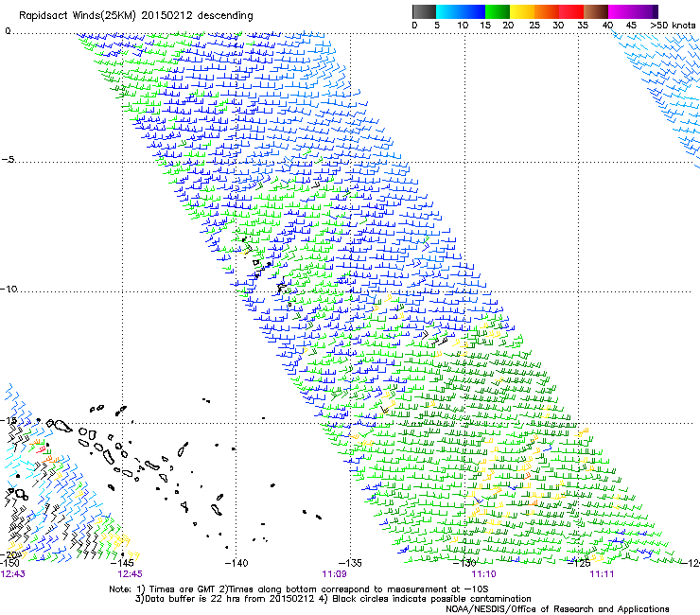Click the longitude axis label '-135'

[350, 563]
